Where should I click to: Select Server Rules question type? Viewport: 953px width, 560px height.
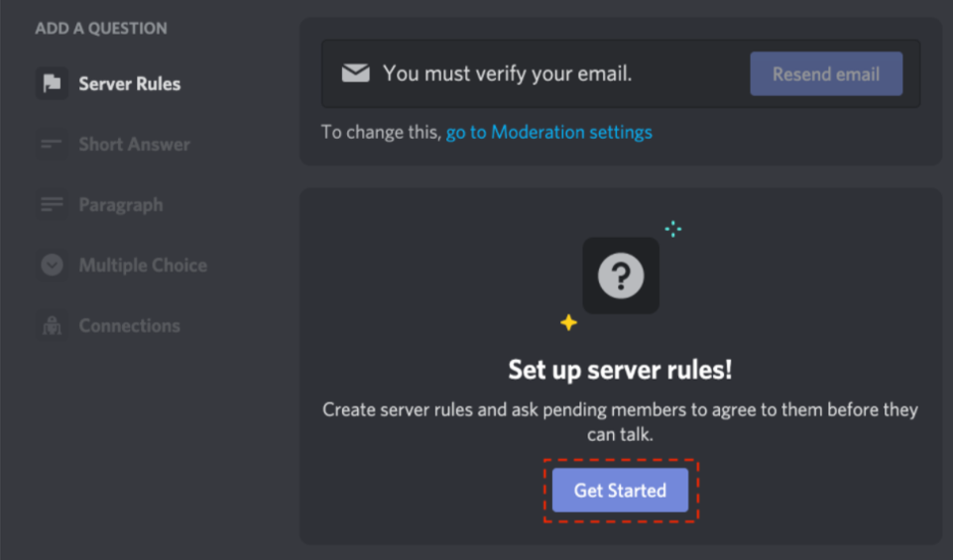pyautogui.click(x=130, y=84)
